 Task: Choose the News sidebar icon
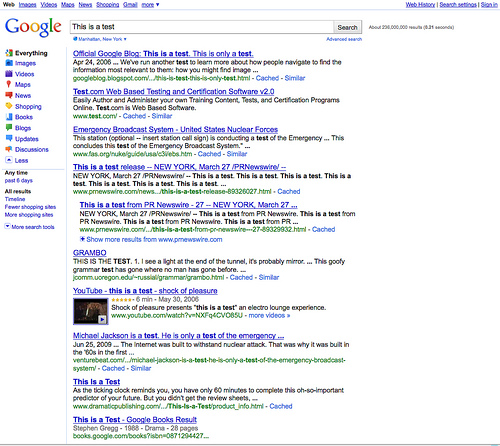coord(9,95)
